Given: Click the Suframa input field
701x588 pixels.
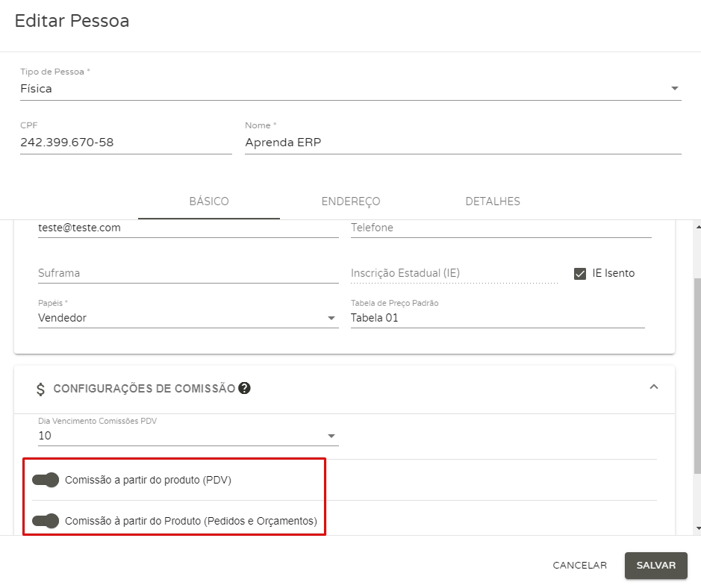Looking at the screenshot, I should (187, 273).
